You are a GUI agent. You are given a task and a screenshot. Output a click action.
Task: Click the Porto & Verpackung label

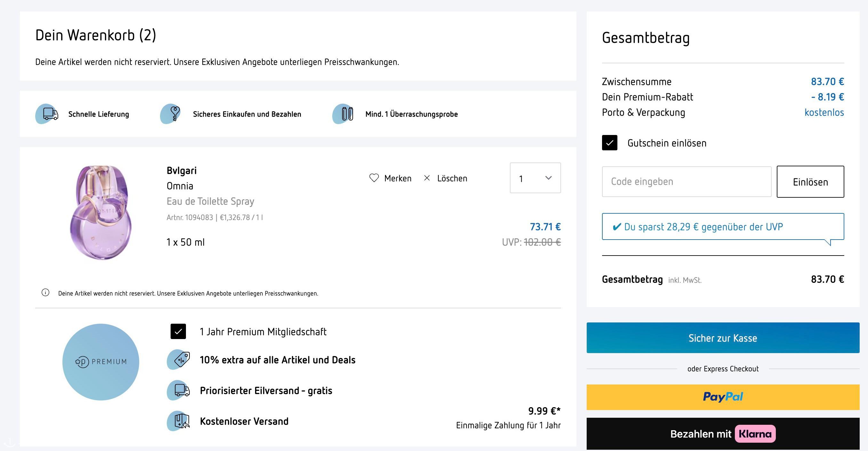pyautogui.click(x=644, y=112)
